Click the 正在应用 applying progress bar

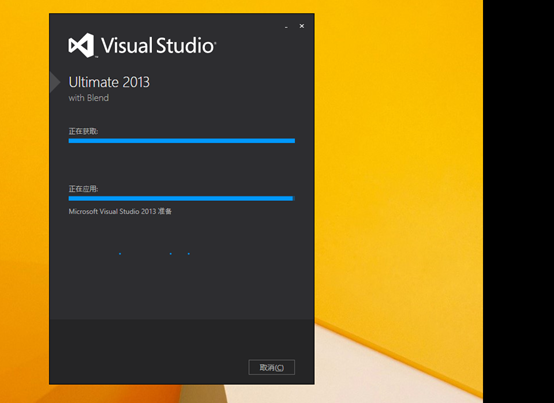click(182, 198)
